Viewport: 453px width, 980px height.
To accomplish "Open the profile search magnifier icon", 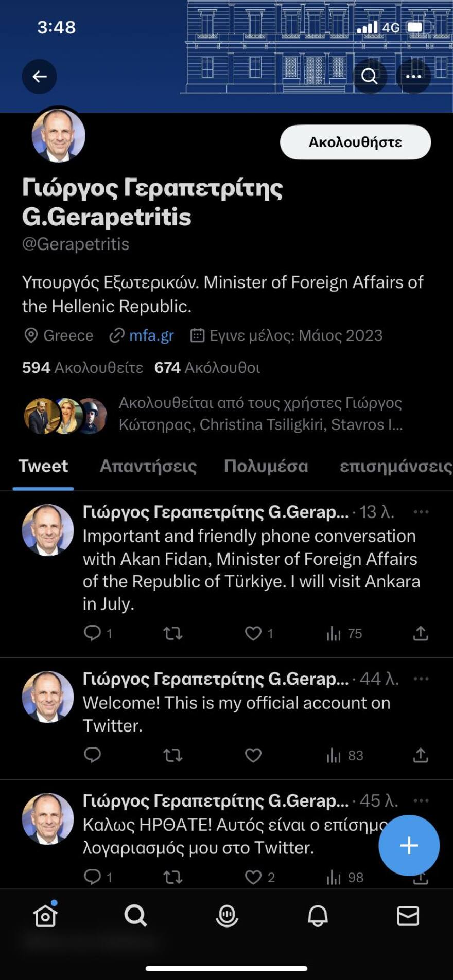I will click(x=369, y=76).
